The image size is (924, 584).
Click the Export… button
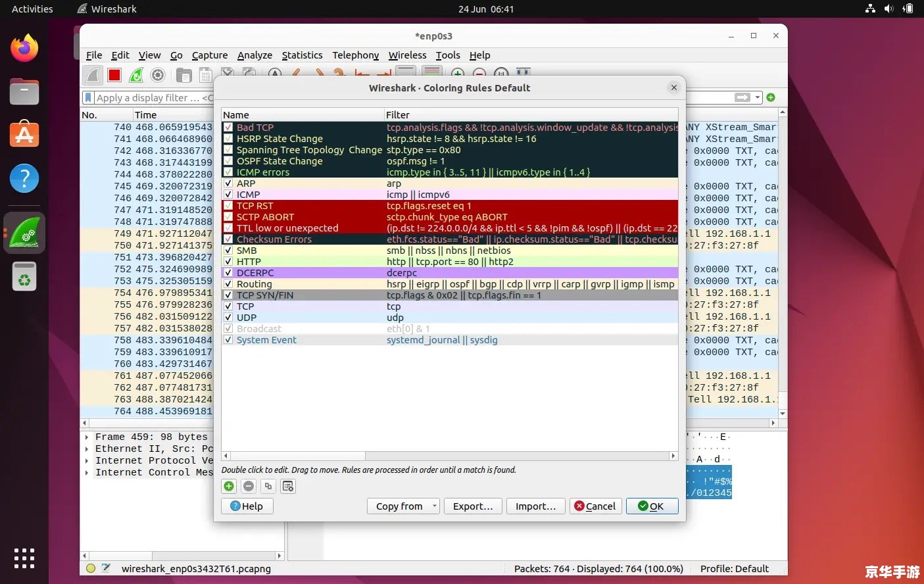click(473, 506)
